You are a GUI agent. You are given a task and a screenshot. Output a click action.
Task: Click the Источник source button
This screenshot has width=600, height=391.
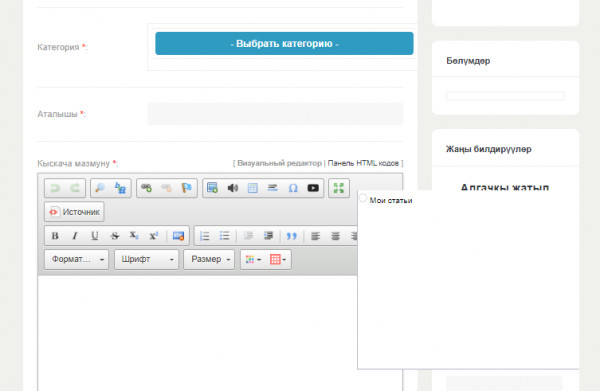pyautogui.click(x=74, y=212)
